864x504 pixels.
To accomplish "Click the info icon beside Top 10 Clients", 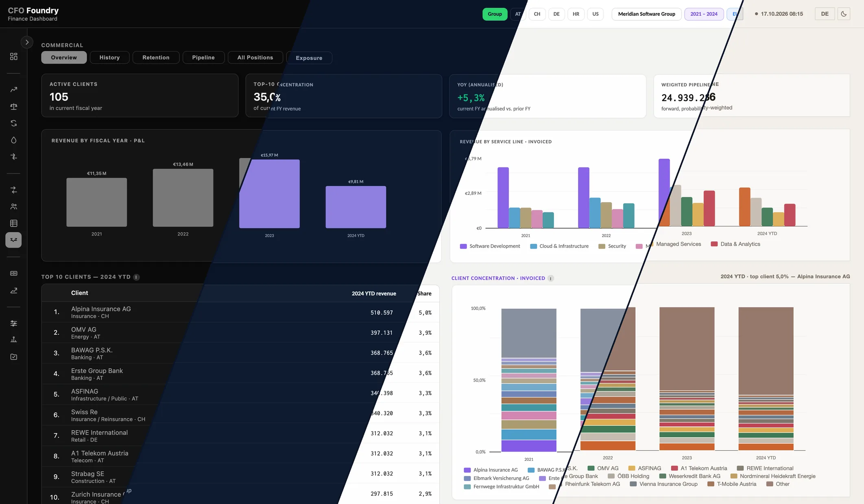I will (x=136, y=277).
